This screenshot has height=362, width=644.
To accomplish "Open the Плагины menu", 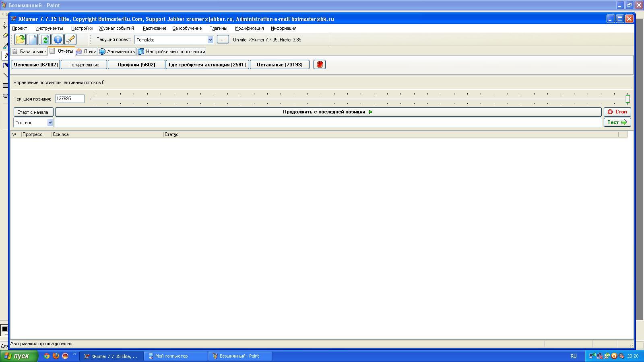I will pos(218,28).
